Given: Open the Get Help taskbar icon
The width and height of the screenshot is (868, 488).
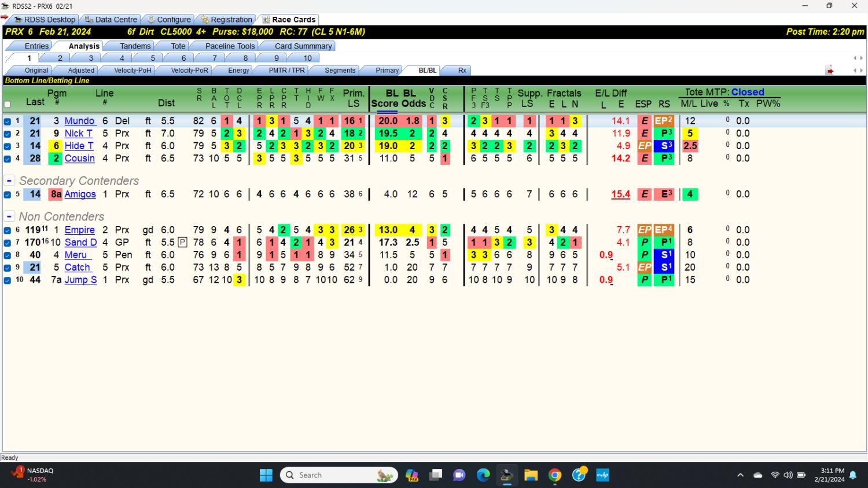Looking at the screenshot, I should [x=579, y=475].
